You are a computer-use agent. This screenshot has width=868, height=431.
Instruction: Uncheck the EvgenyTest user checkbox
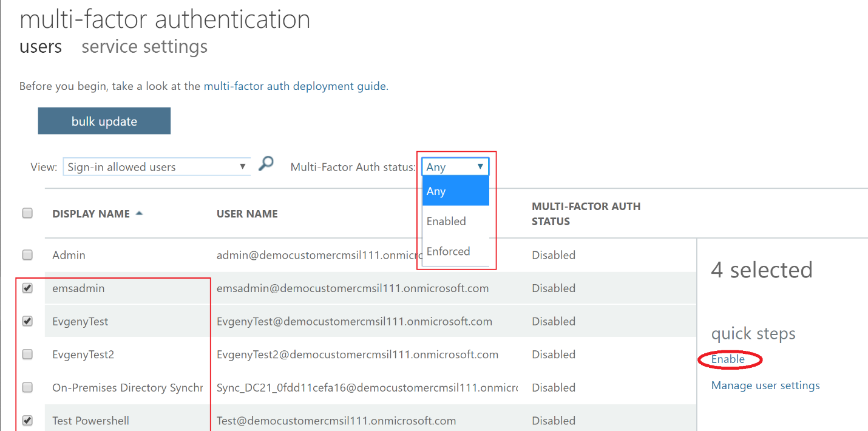coord(27,321)
